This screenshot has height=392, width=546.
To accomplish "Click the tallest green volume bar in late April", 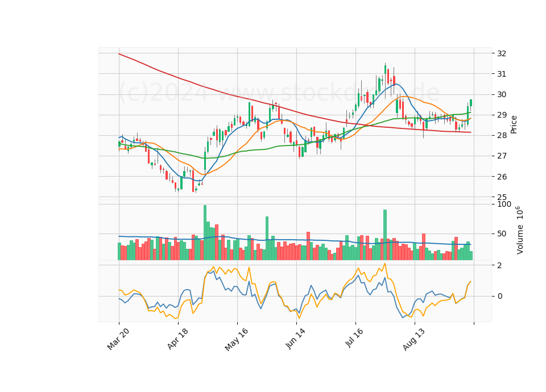I will 205,232.
